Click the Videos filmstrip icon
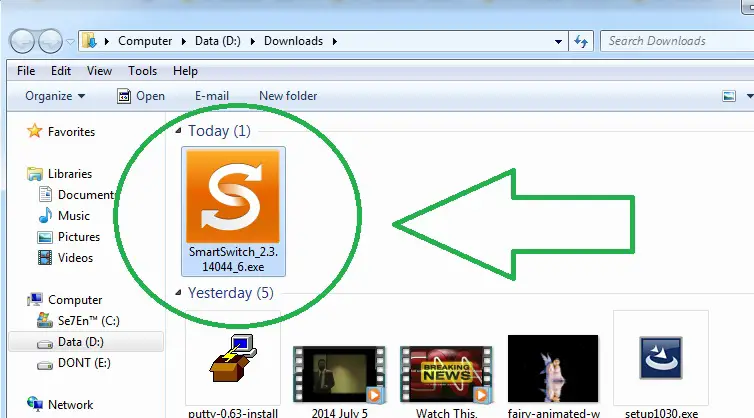This screenshot has height=418, width=754. coord(45,258)
